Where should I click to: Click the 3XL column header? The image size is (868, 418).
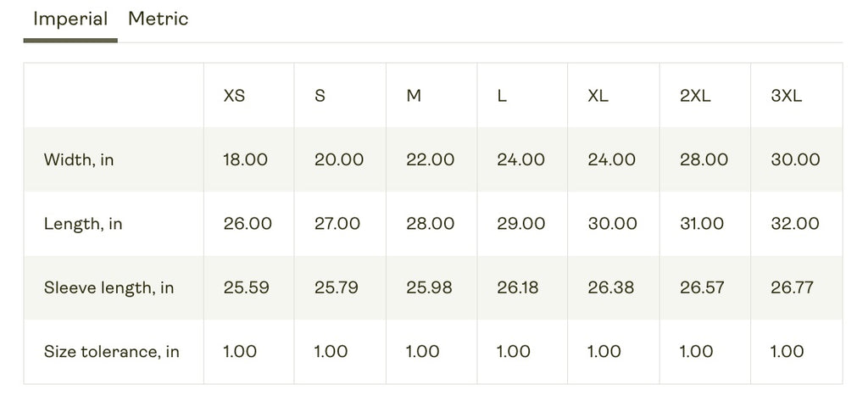[786, 96]
